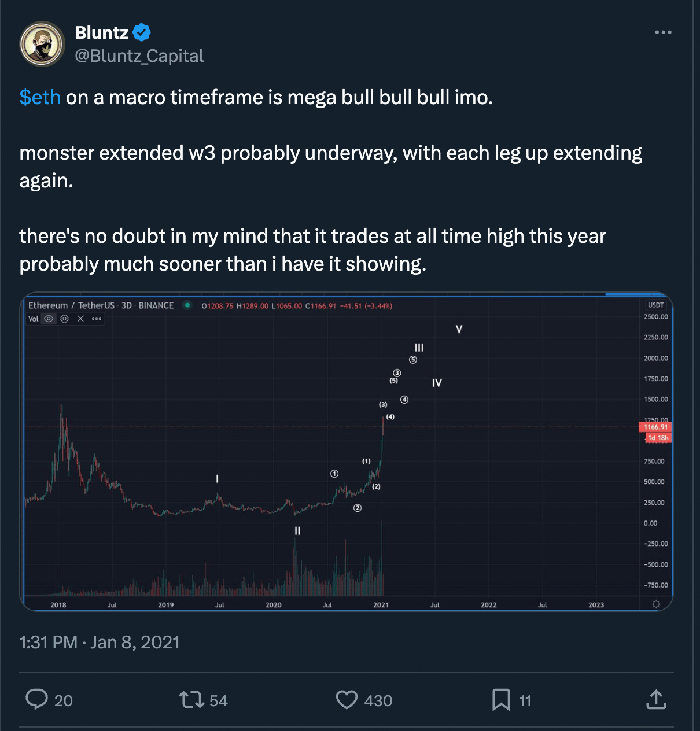Toggle Vol indicator visibility eye icon
700x731 pixels.
pyautogui.click(x=49, y=319)
